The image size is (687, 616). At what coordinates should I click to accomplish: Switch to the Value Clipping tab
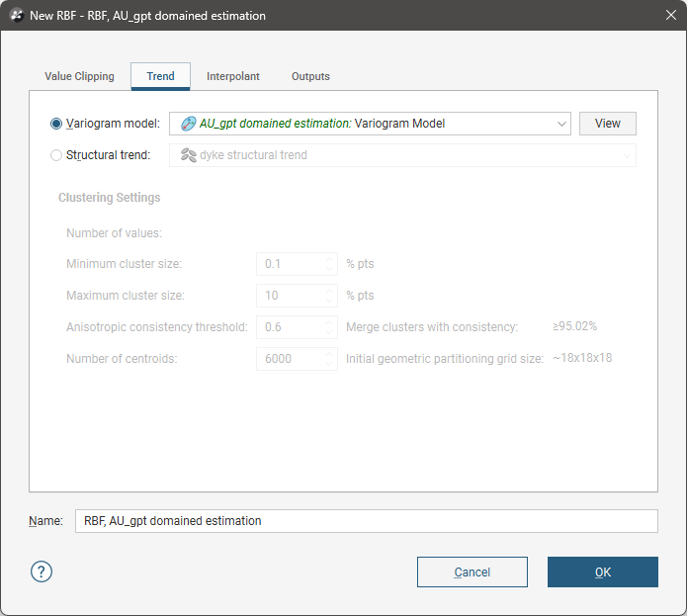coord(79,76)
